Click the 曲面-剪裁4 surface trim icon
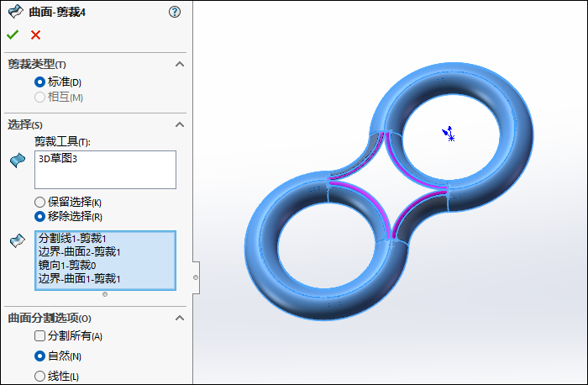This screenshot has width=588, height=385. point(16,12)
